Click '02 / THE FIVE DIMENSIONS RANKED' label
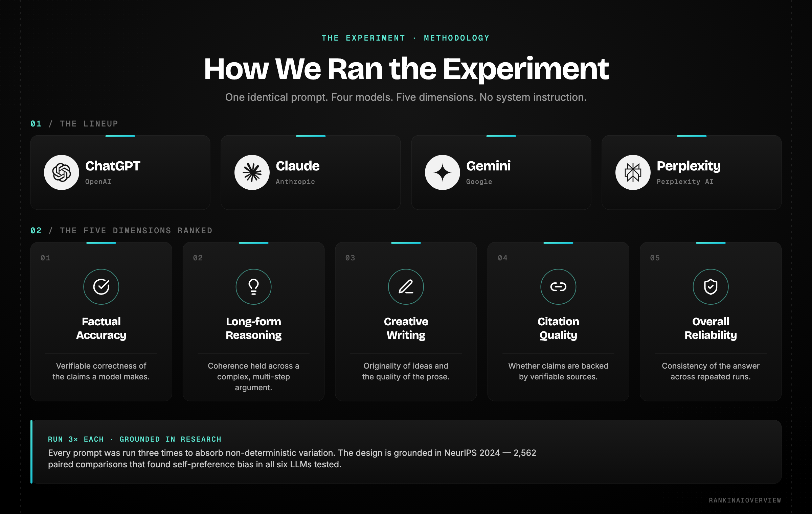This screenshot has height=514, width=812. point(121,231)
